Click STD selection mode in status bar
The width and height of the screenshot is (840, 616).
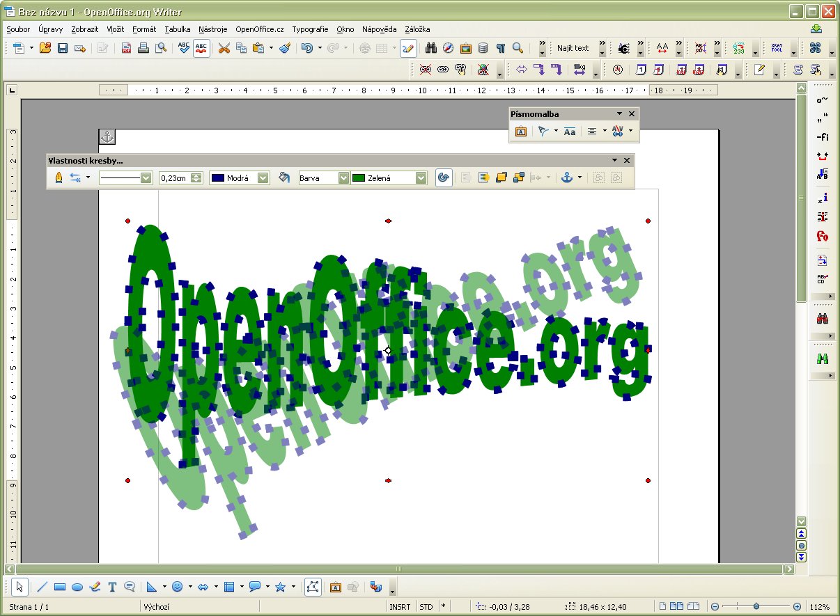426,607
